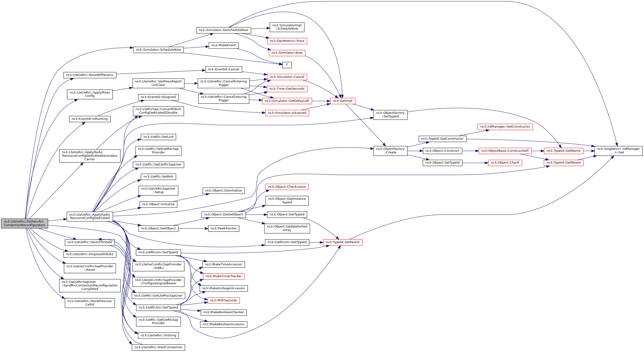Select the ns3::MakeEvent node

point(223,45)
